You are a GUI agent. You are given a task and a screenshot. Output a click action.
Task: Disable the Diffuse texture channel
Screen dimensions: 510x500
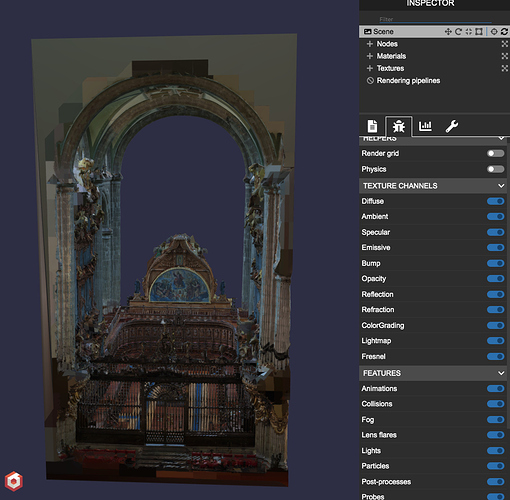495,201
